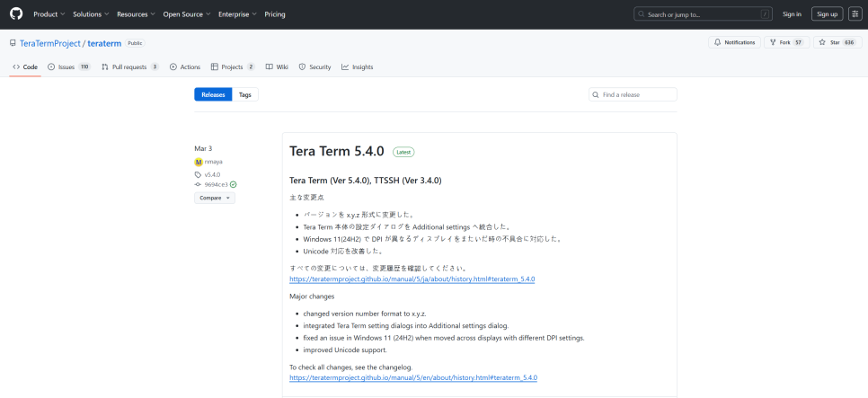
Task: Switch to the Issues tab
Action: pyautogui.click(x=69, y=67)
